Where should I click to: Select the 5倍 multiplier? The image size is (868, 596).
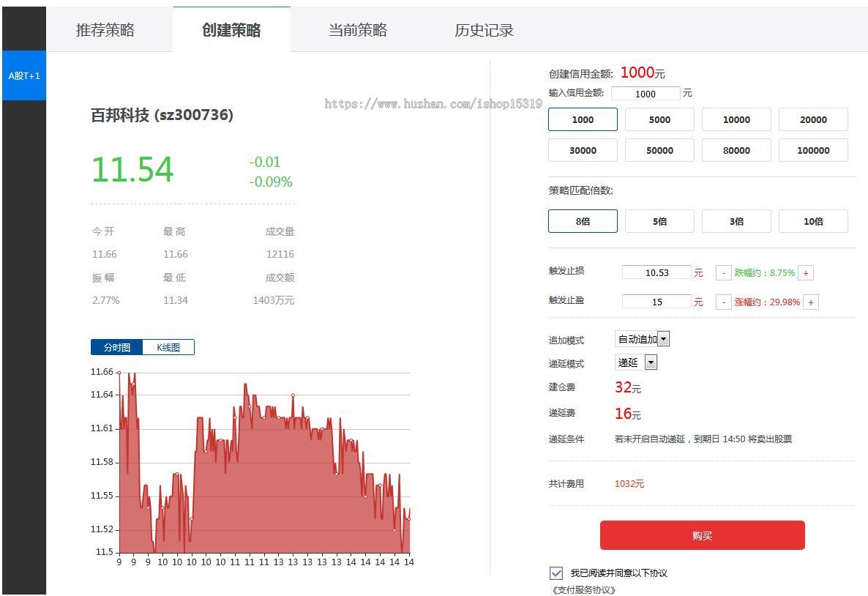[x=659, y=221]
